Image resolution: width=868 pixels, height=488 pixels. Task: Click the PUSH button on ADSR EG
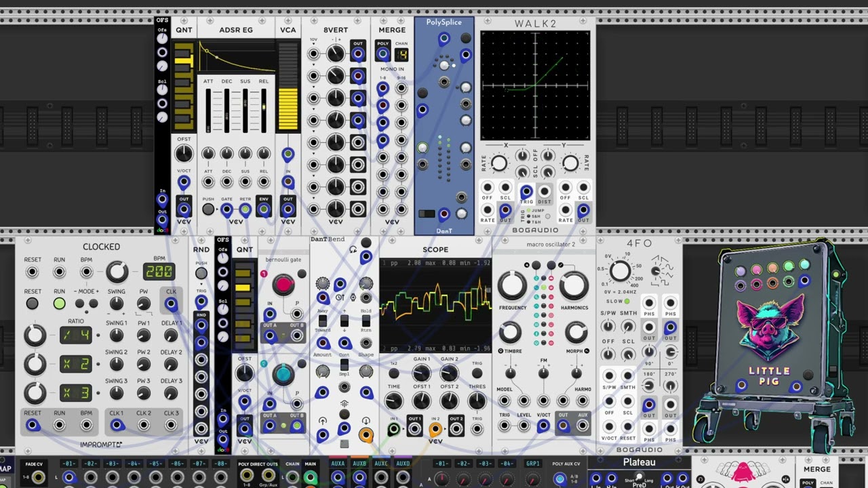[x=208, y=209]
